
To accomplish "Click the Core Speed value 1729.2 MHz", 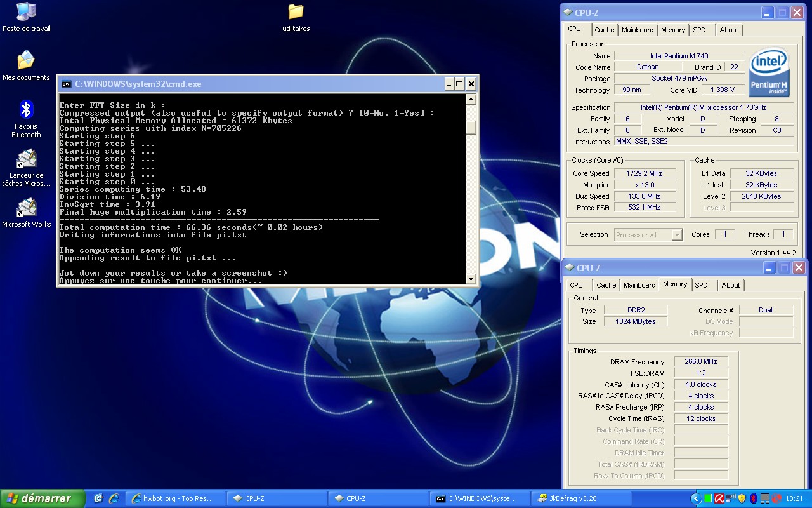I will (645, 173).
